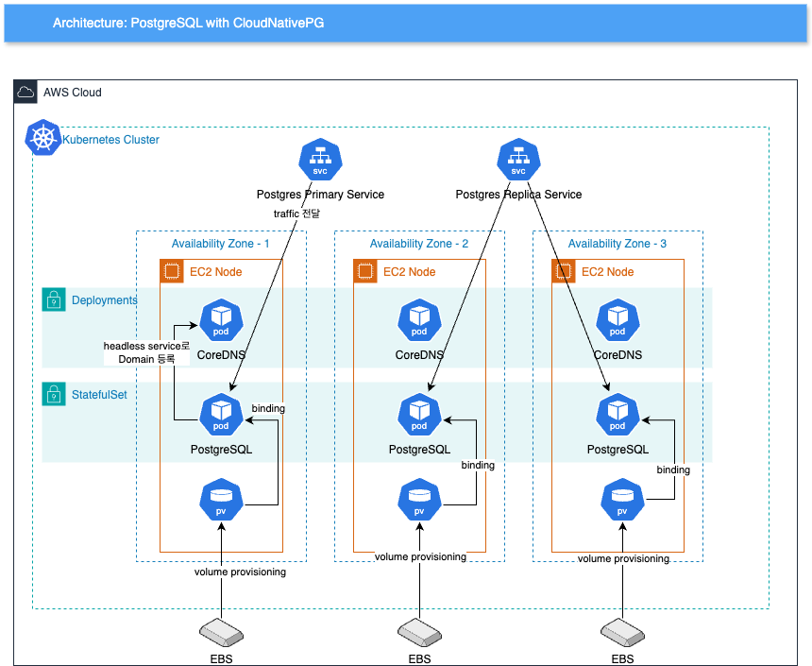The image size is (812, 666).
Task: Select the 'PostgreSQL' text in Zone 3
Action: [x=617, y=450]
